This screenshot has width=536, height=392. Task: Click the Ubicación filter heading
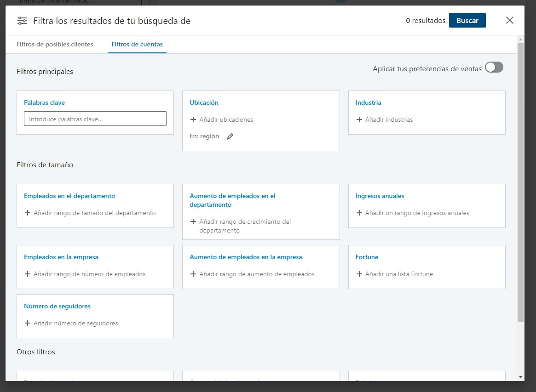(x=204, y=102)
